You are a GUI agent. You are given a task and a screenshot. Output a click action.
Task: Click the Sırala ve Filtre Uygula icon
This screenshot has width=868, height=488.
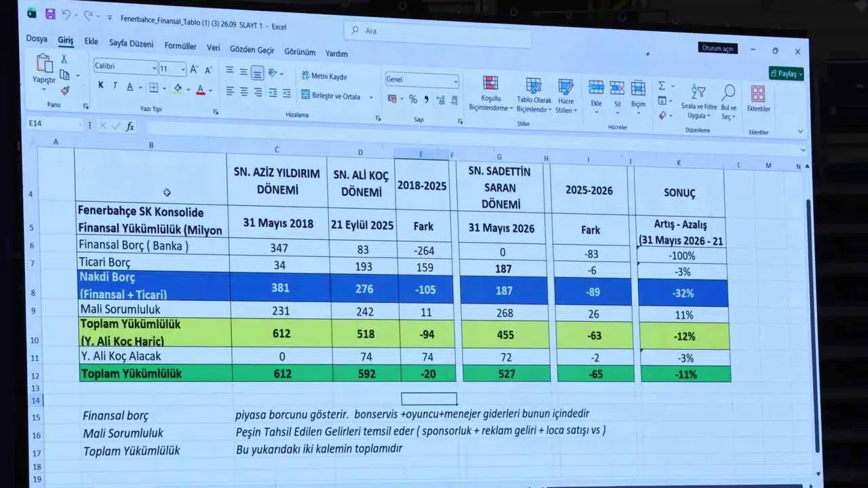[698, 91]
